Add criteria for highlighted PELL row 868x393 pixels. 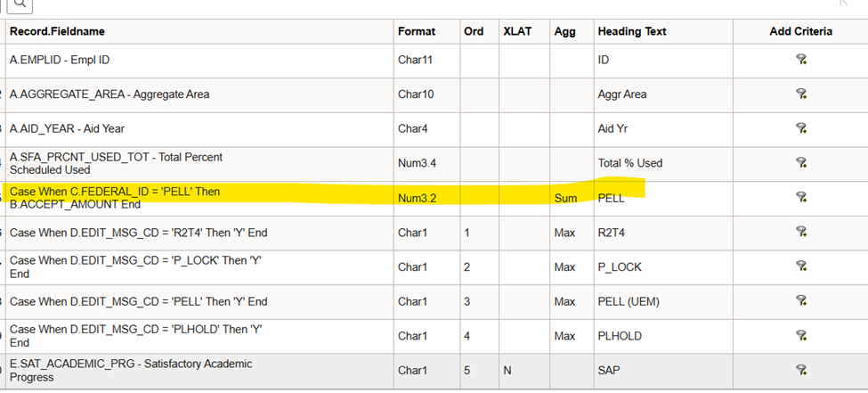coord(801,198)
